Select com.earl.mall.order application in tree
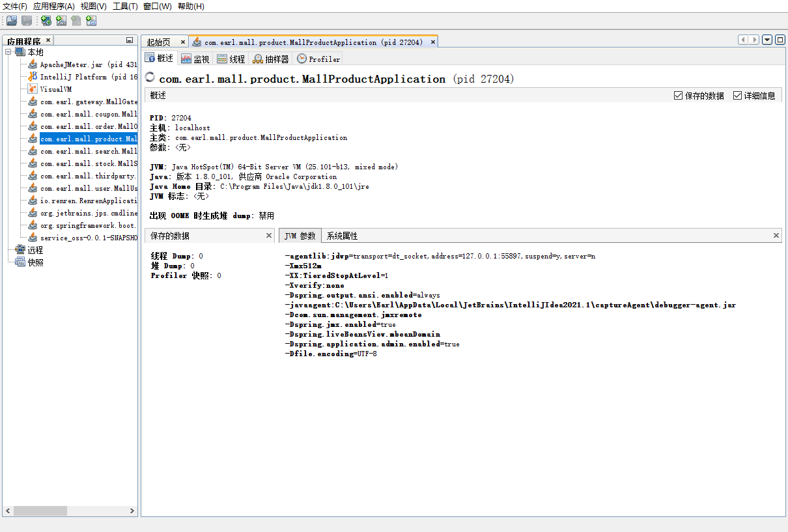 tap(89, 126)
